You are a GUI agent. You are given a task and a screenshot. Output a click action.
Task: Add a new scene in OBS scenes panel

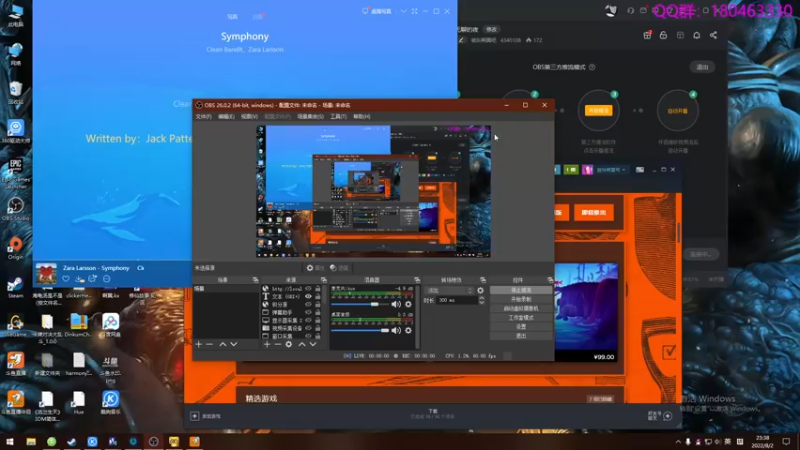[198, 344]
